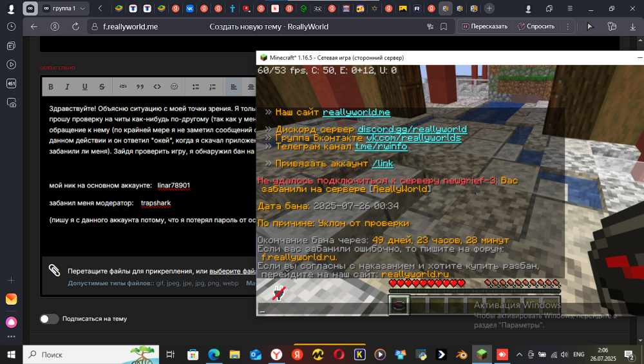Screen dimensions: 644x364
Task: Open Microsoft Edge from the taskbar
Action: [214, 354]
